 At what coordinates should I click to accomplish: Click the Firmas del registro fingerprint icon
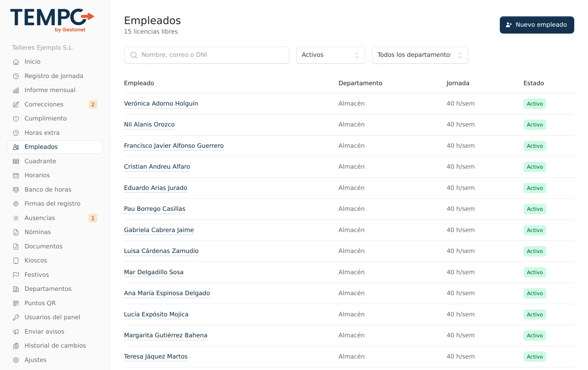point(16,204)
